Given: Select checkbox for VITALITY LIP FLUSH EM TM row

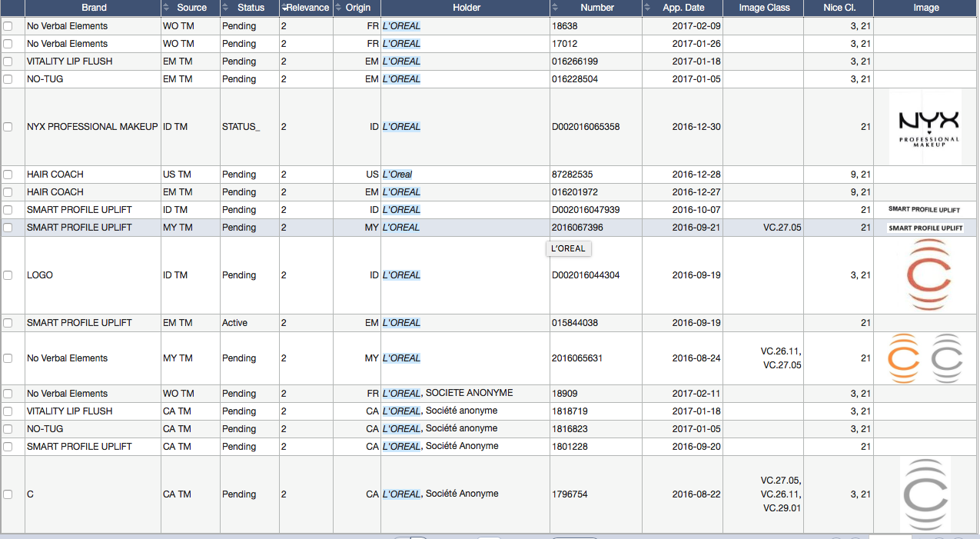Looking at the screenshot, I should point(8,62).
